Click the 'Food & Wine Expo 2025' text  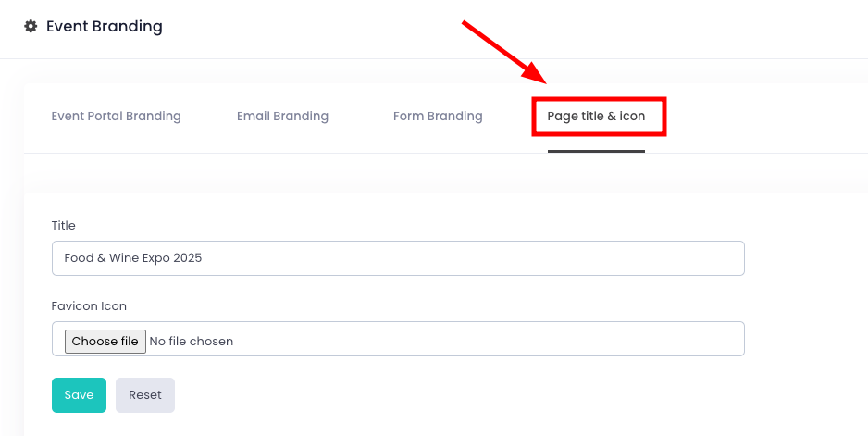[x=133, y=258]
